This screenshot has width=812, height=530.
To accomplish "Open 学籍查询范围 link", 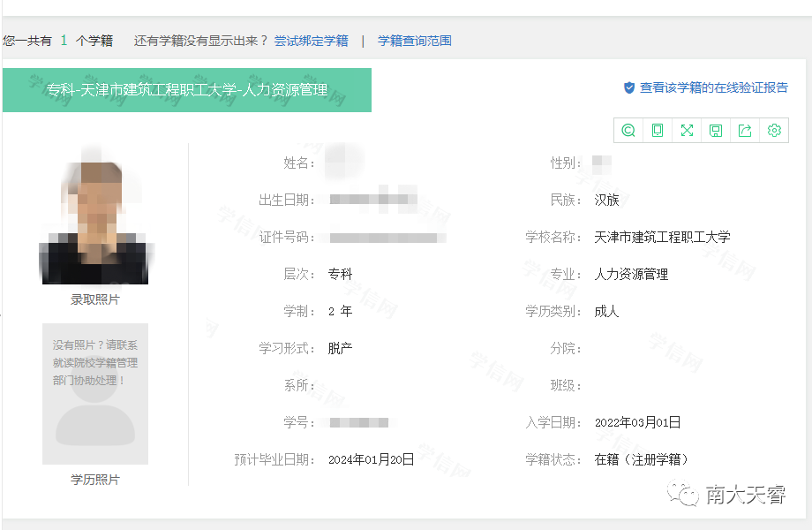I will pyautogui.click(x=414, y=41).
